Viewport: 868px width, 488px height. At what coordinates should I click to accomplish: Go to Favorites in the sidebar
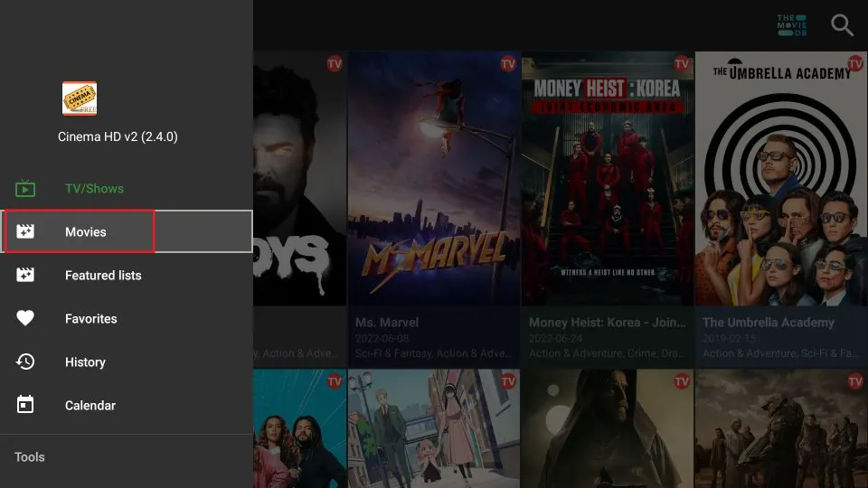(91, 319)
